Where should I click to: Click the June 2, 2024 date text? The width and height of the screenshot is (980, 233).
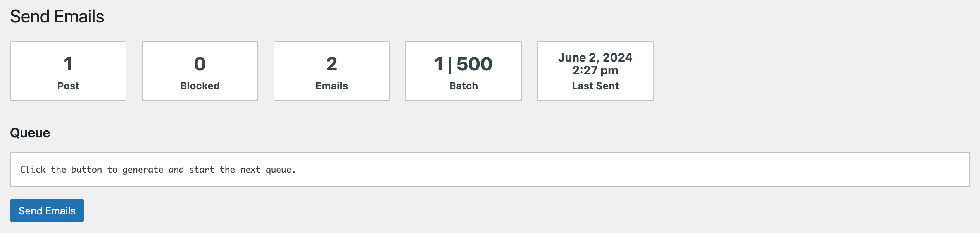point(595,58)
